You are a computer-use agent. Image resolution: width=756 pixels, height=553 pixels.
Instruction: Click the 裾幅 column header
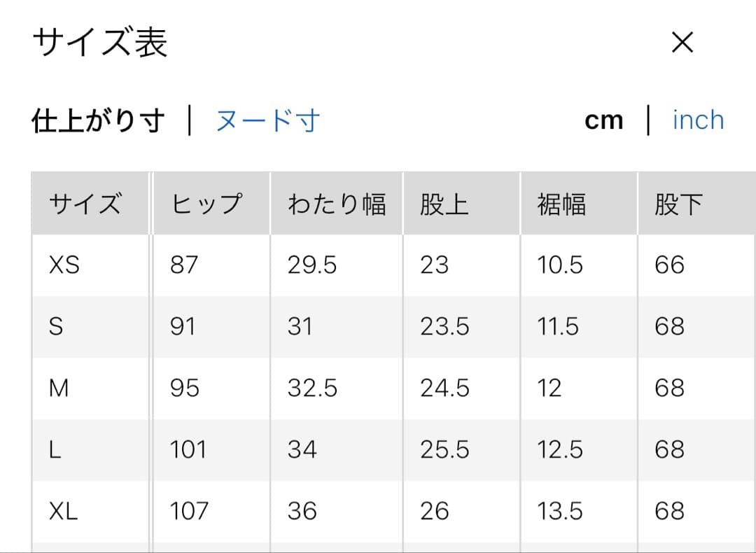[561, 204]
